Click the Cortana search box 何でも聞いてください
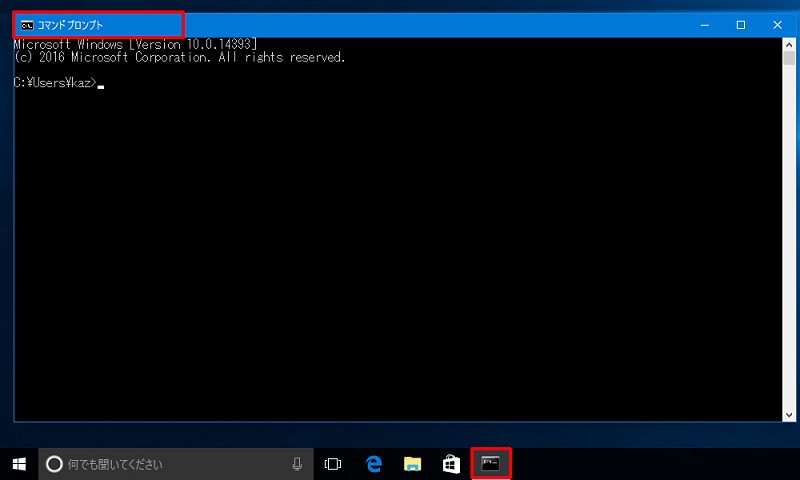Screen dimensions: 800x480 click(x=176, y=464)
